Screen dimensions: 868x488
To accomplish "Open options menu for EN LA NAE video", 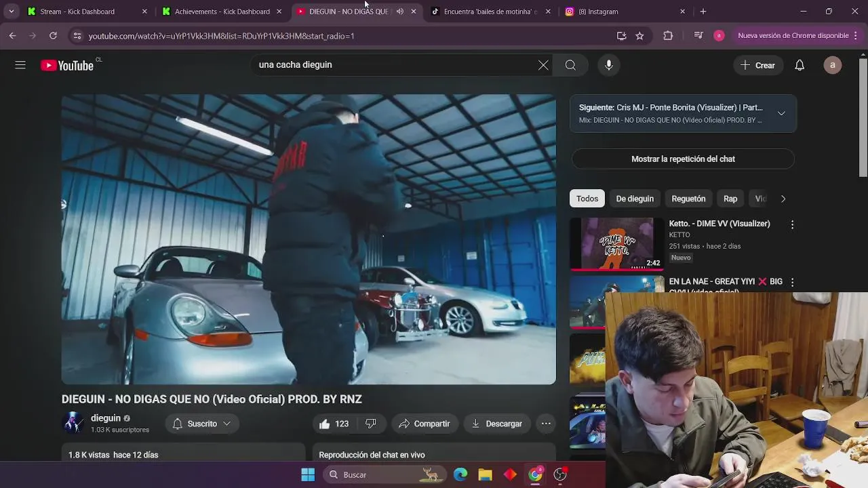I will (x=792, y=282).
